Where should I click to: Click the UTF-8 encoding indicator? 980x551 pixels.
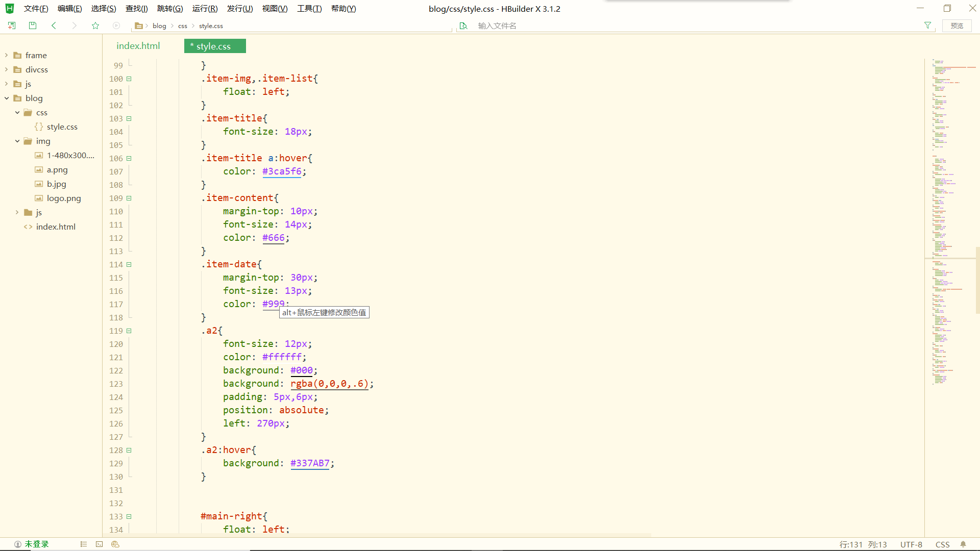tap(911, 544)
